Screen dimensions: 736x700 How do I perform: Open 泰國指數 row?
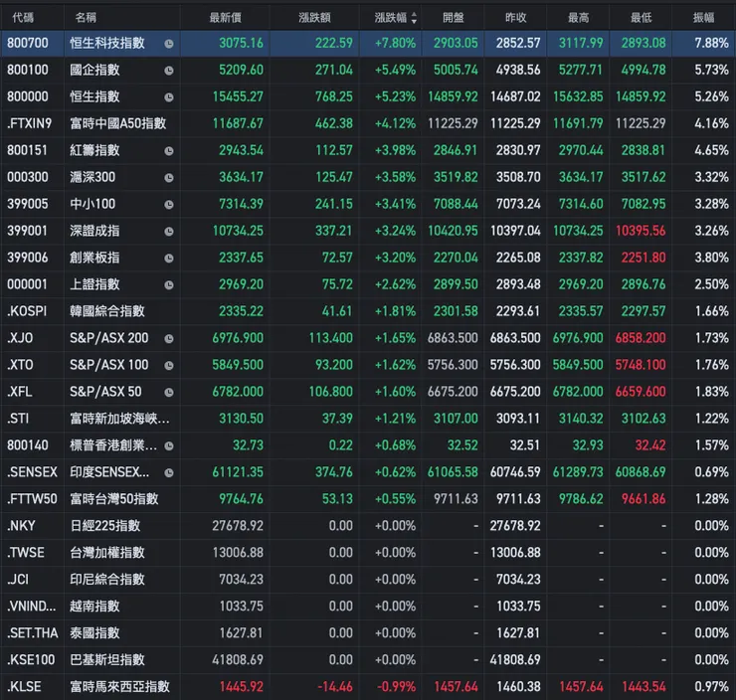pyautogui.click(x=368, y=633)
